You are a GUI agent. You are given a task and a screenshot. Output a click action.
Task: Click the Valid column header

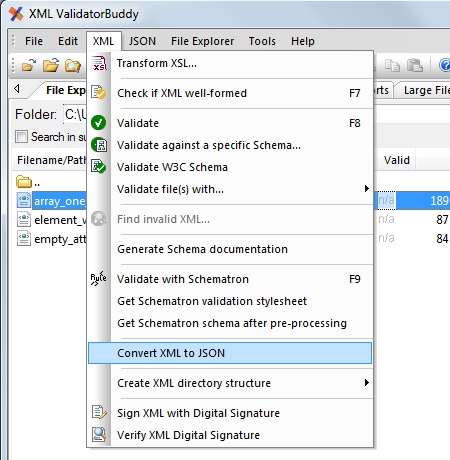396,160
